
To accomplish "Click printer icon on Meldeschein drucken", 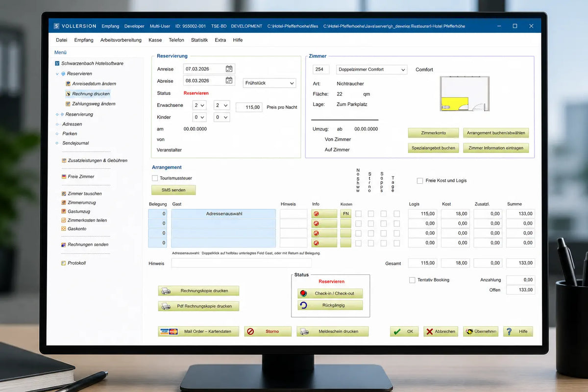I will click(x=304, y=332).
